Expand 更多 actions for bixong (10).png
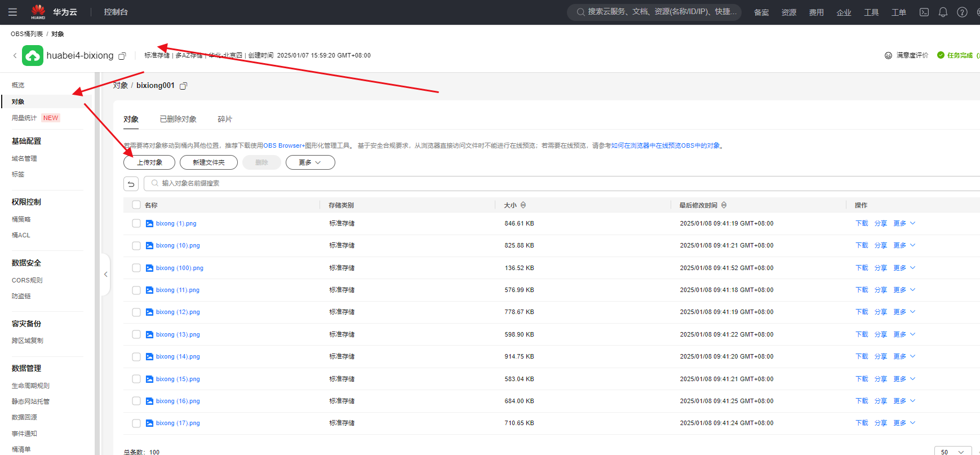The height and width of the screenshot is (455, 980). [x=904, y=246]
